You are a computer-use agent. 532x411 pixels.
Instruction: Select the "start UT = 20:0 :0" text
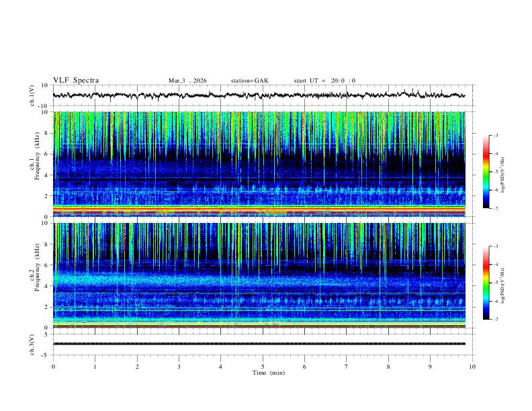click(324, 81)
